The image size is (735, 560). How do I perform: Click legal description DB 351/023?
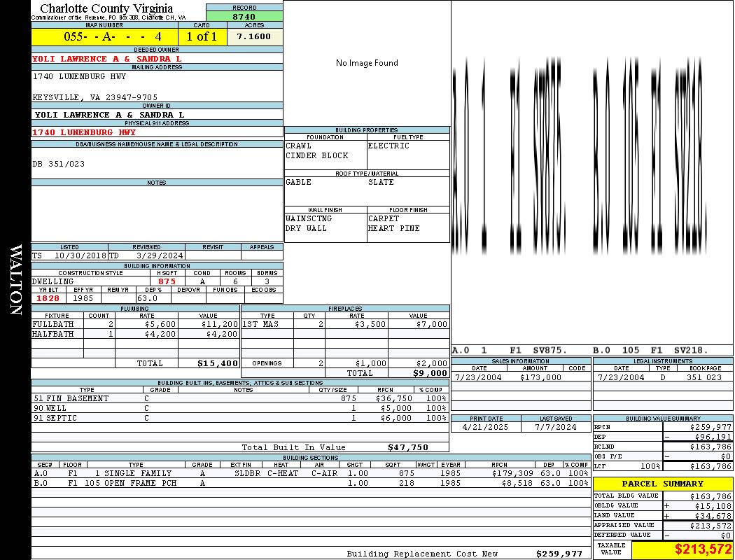click(59, 164)
